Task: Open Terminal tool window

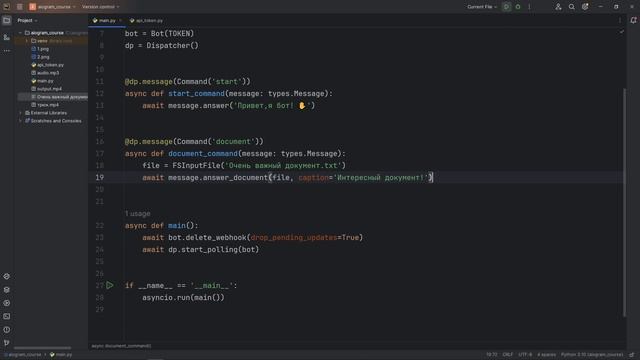Action: [7, 316]
